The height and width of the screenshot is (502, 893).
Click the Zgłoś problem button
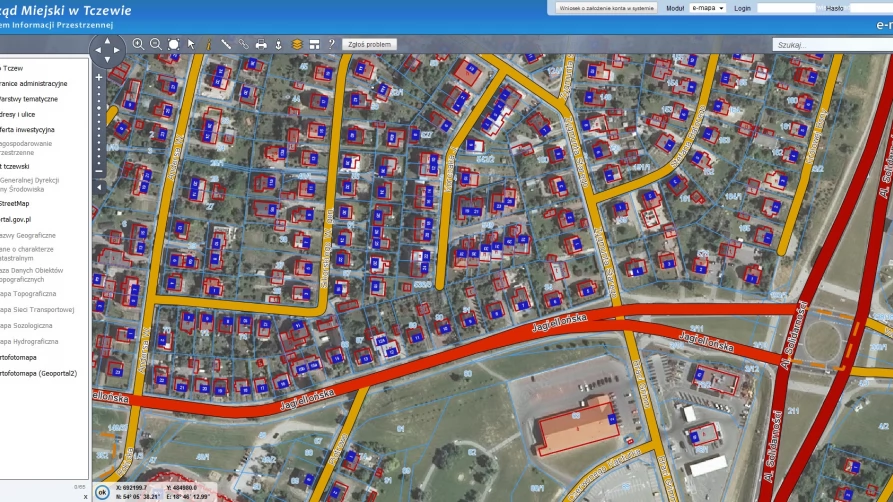(x=370, y=44)
